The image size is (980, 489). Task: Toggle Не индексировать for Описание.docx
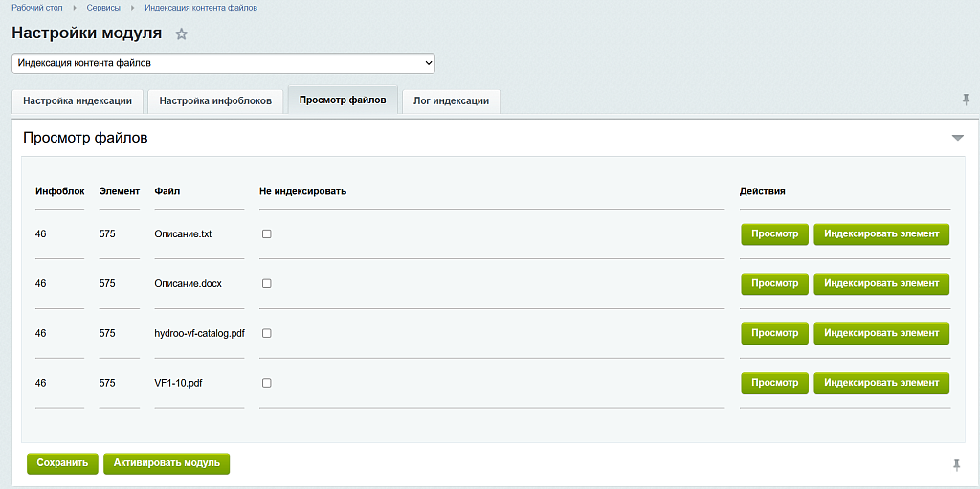click(x=267, y=283)
